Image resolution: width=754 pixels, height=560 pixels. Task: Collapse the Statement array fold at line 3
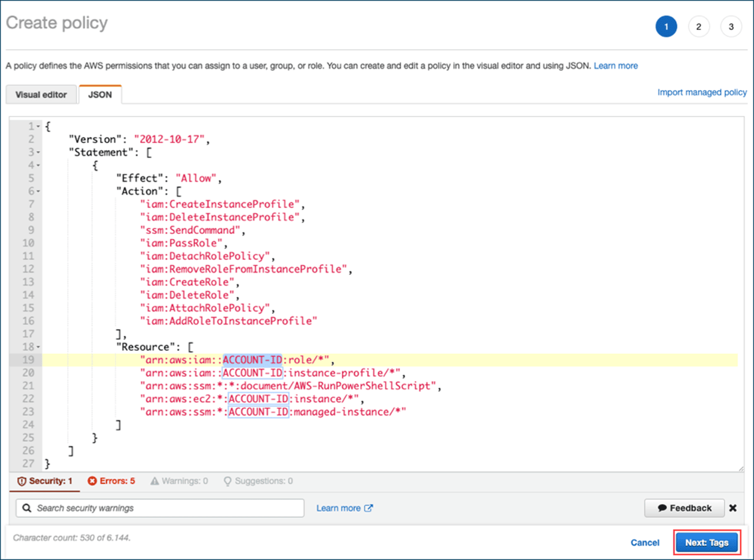click(x=38, y=153)
